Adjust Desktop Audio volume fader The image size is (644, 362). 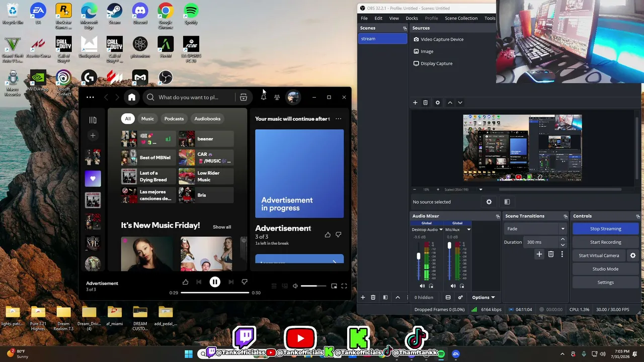(x=418, y=256)
